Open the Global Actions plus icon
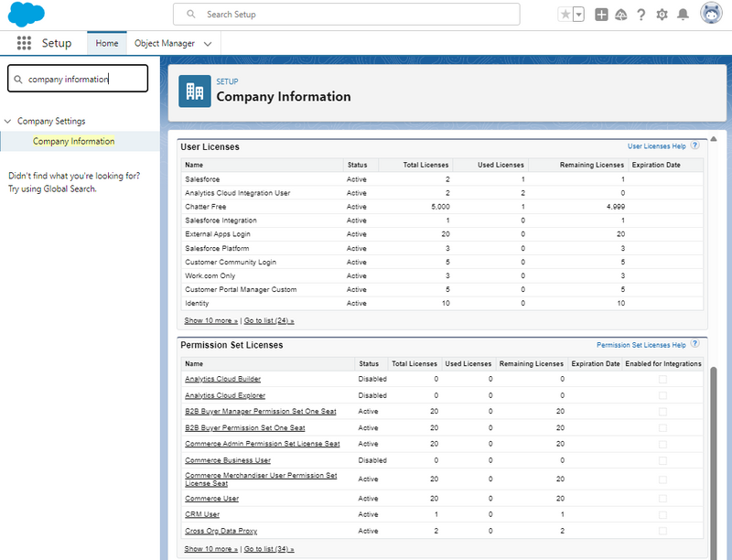 (601, 15)
